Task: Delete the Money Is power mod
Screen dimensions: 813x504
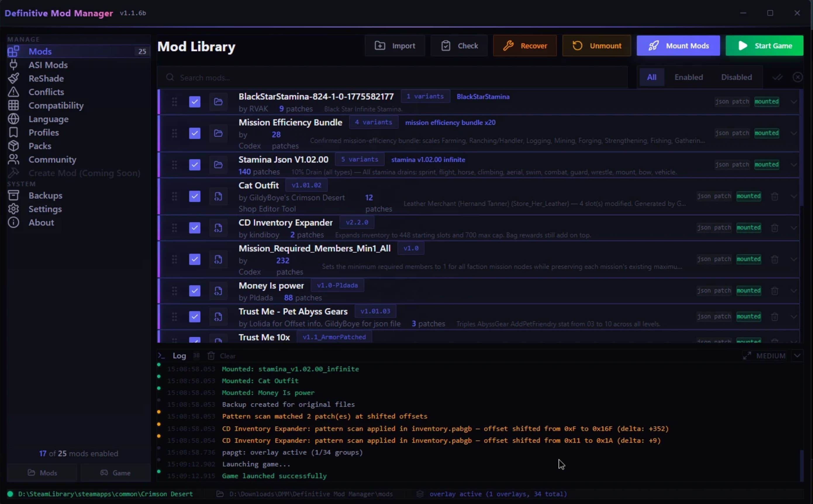Action: (x=775, y=291)
